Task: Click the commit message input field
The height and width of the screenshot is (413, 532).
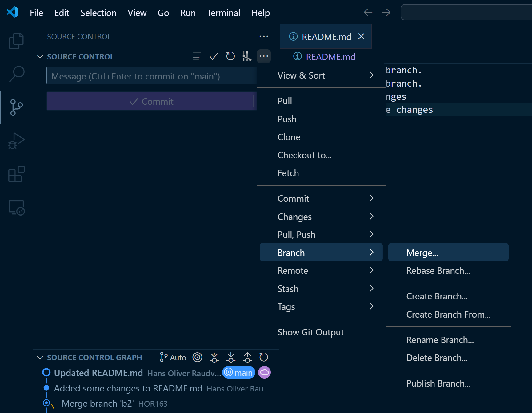Action: pos(152,76)
